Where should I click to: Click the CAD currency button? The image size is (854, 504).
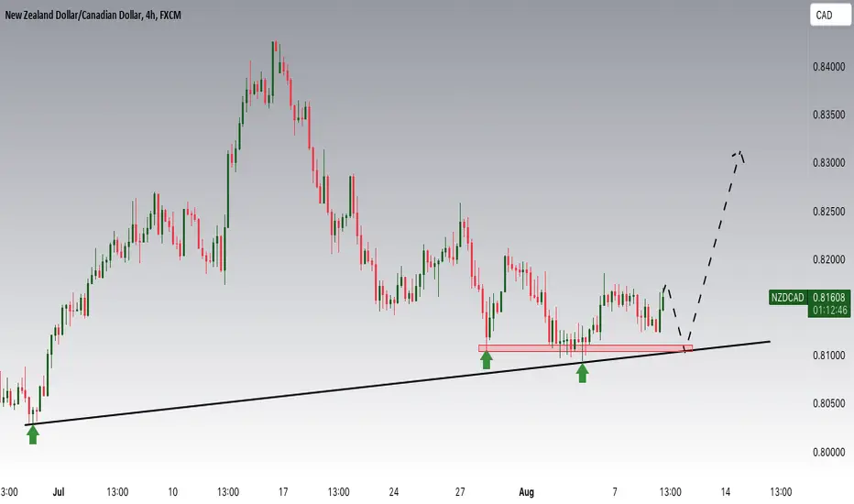pos(829,16)
